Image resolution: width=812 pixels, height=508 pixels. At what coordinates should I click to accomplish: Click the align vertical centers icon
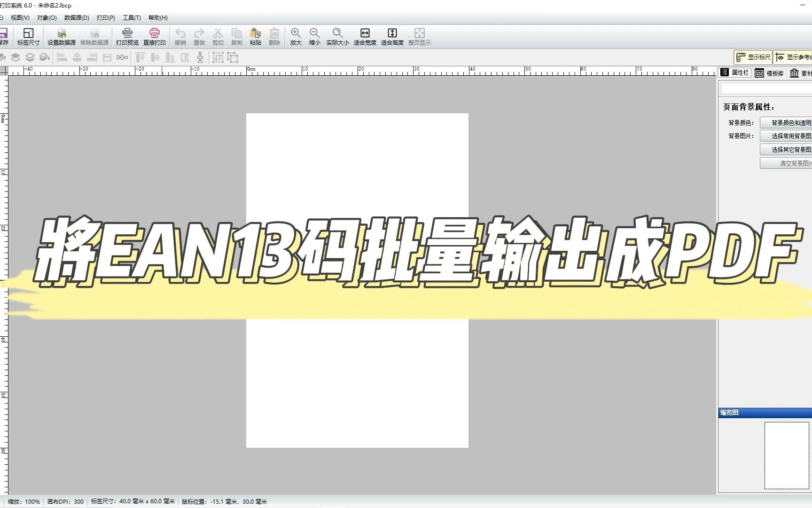155,57
